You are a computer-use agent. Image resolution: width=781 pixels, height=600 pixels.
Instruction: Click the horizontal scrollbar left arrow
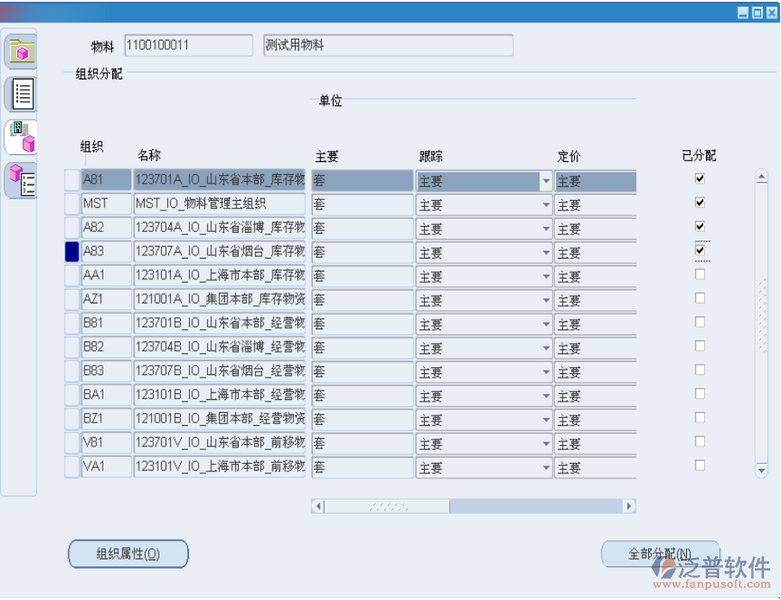[x=319, y=507]
